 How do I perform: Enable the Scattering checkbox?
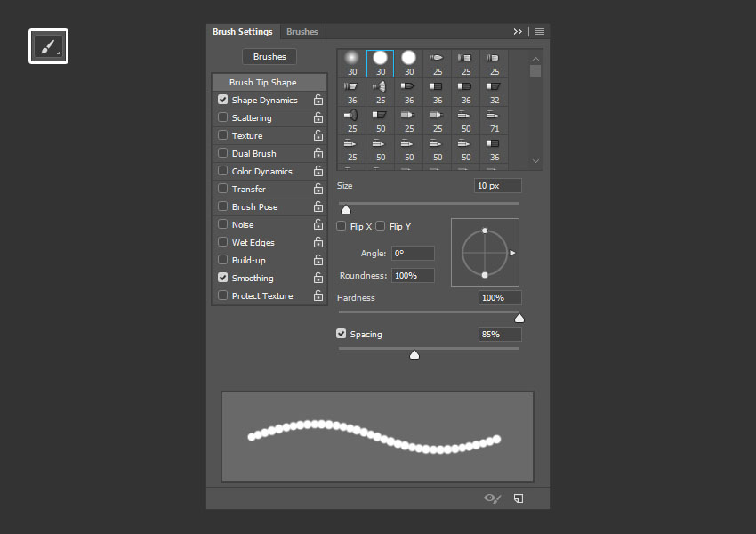pyautogui.click(x=222, y=117)
